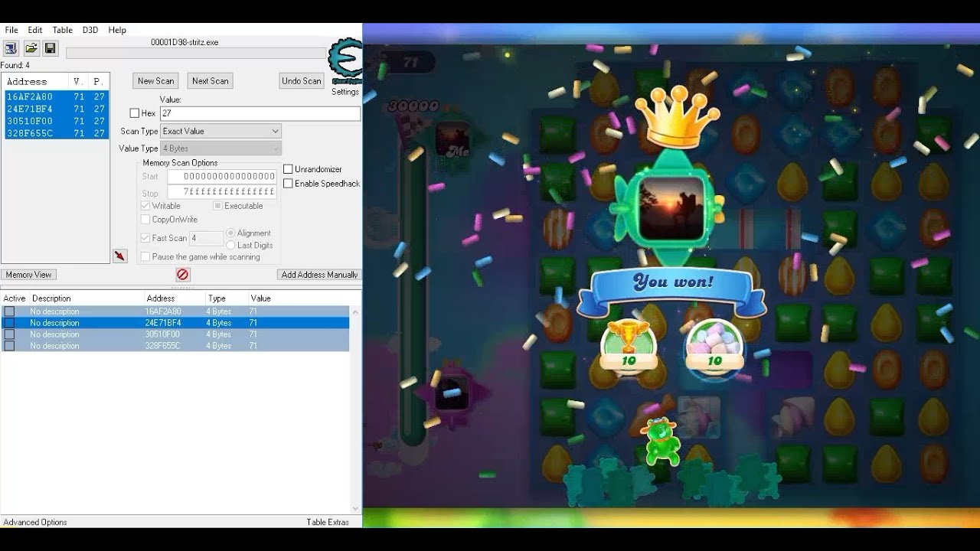This screenshot has height=551, width=980.
Task: Click the address table scrollbar down arrow
Action: [355, 508]
